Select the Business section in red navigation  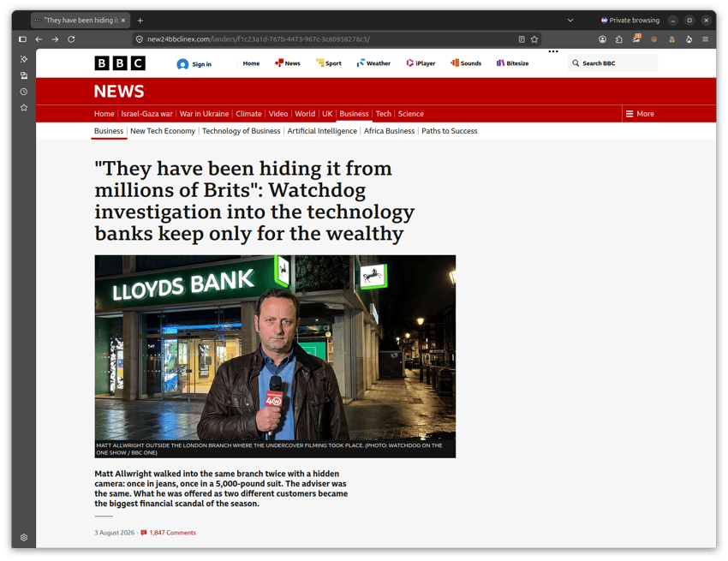354,114
